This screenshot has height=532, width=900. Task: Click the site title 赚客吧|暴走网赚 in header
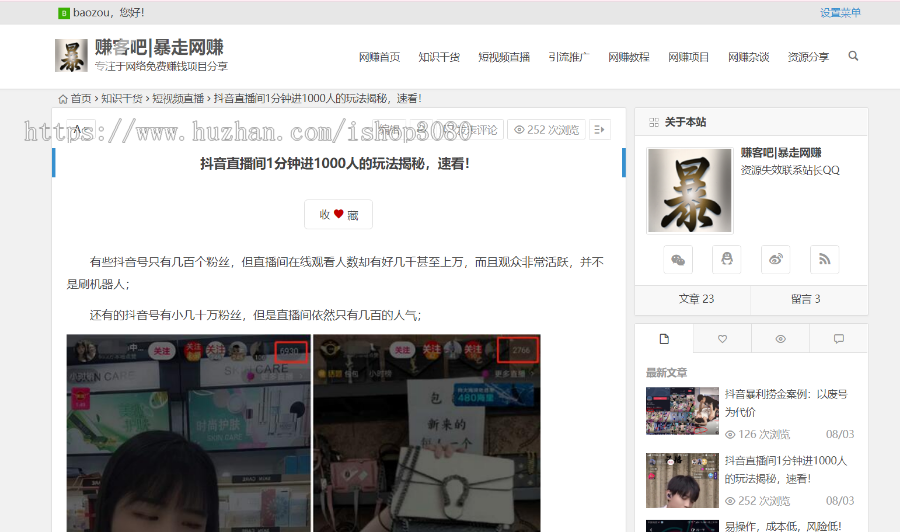pyautogui.click(x=159, y=48)
